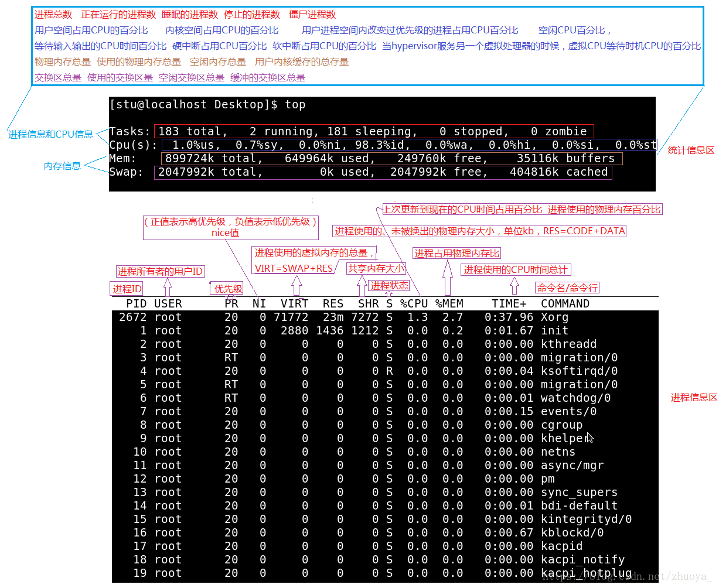Viewport: 719px width, 588px height.
Task: Click the %CPU column header
Action: coord(414,303)
